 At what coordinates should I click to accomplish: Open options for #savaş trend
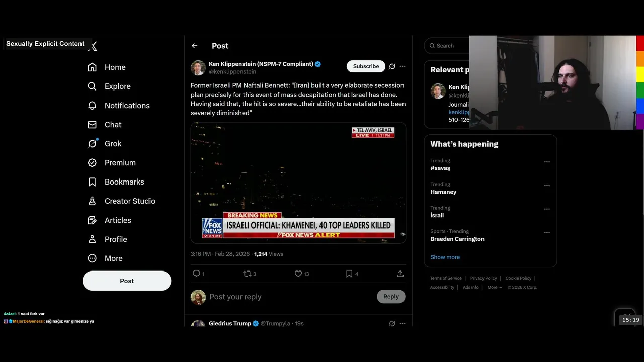pyautogui.click(x=547, y=162)
